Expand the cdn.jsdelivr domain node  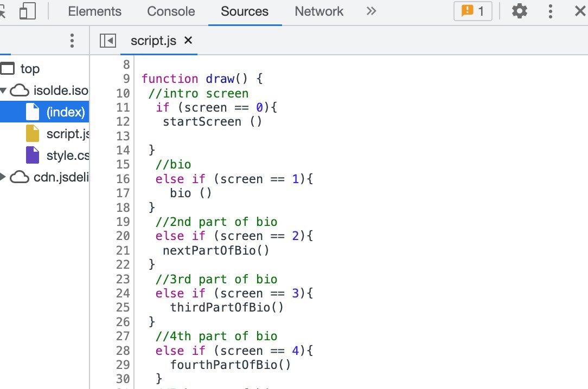tap(3, 177)
